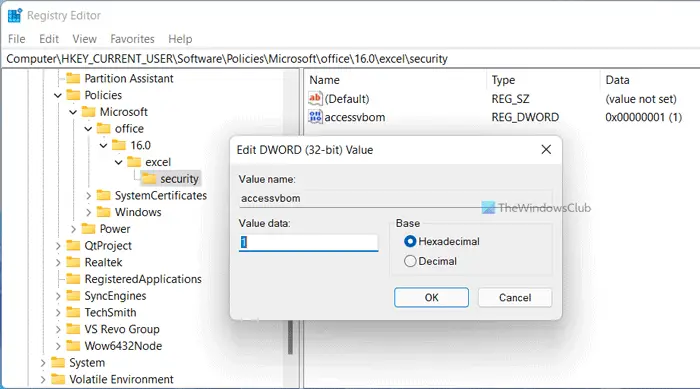Image resolution: width=700 pixels, height=389 pixels.
Task: Collapse the Microsoft tree node
Action: tap(73, 112)
